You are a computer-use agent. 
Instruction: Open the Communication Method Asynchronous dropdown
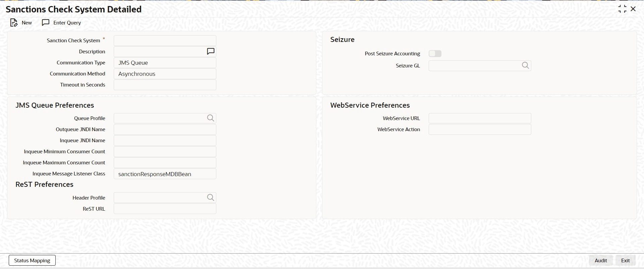point(165,74)
